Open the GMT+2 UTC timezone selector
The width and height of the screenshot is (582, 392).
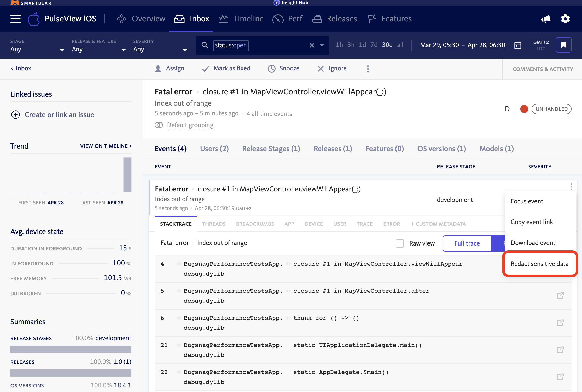coord(541,45)
